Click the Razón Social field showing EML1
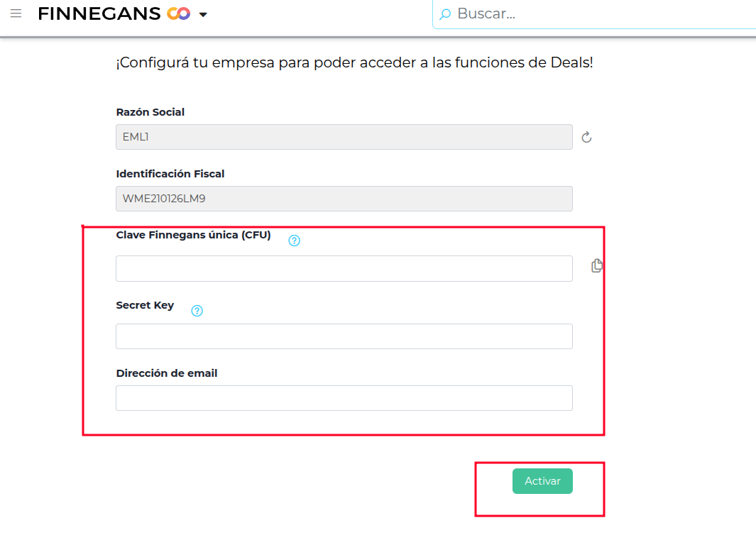 click(344, 137)
